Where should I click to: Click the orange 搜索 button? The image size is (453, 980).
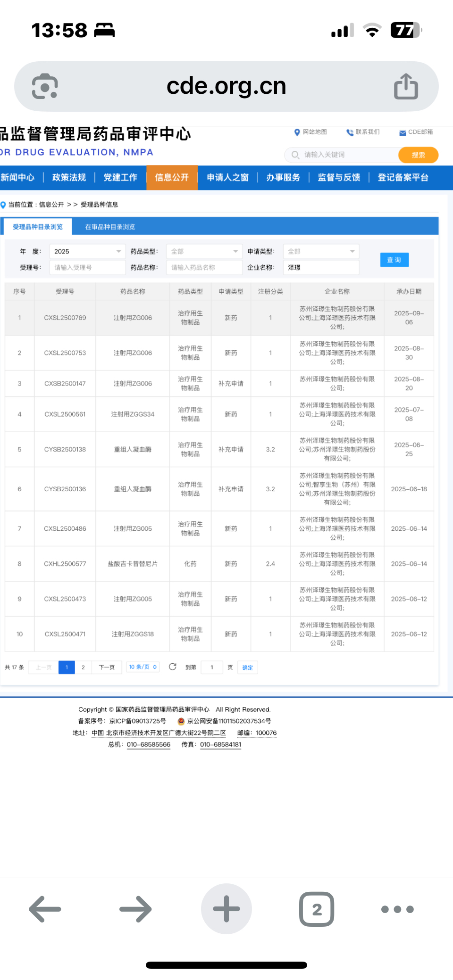[x=418, y=155]
